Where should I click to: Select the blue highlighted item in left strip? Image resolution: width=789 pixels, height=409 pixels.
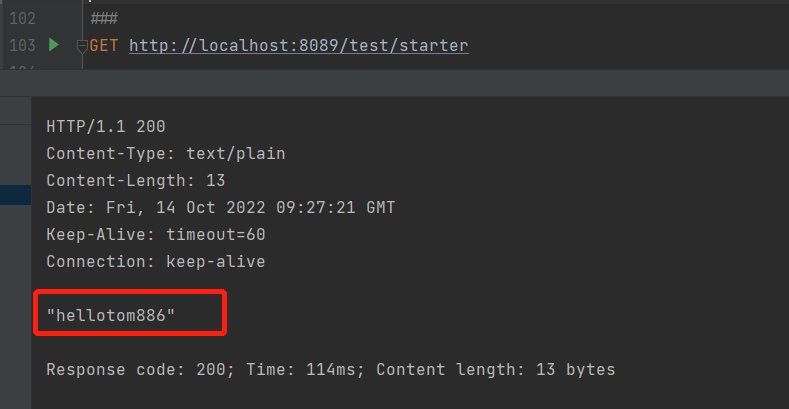point(16,195)
